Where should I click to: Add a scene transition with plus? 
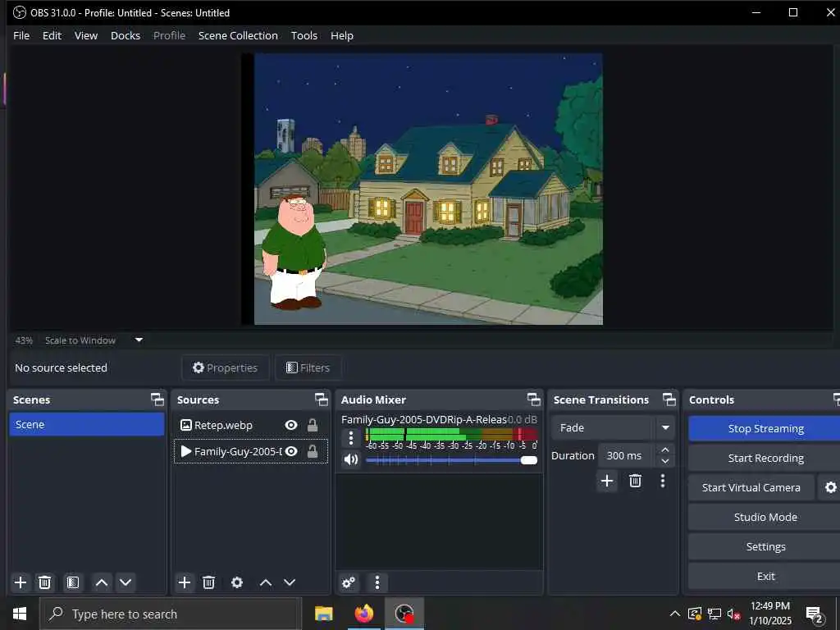[x=607, y=481]
